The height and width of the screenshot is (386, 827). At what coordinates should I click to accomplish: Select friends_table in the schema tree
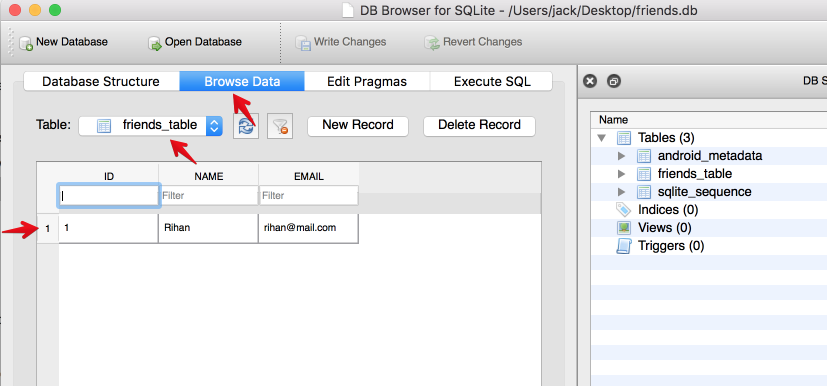[x=695, y=174]
